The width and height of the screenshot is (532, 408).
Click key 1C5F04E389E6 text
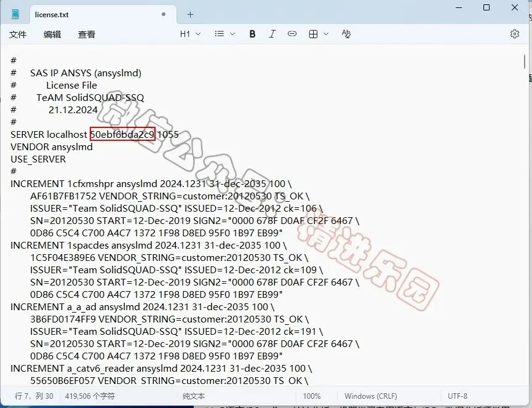[x=63, y=258]
